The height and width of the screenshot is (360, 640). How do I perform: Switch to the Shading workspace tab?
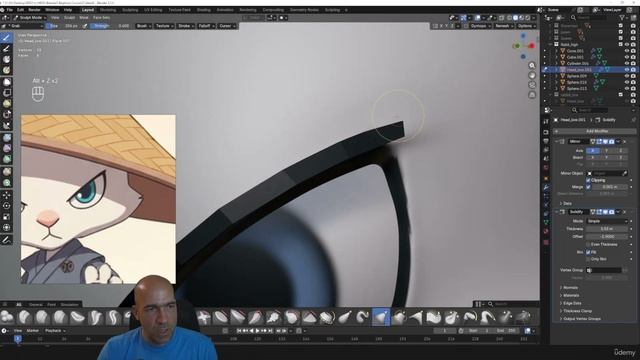click(x=204, y=10)
